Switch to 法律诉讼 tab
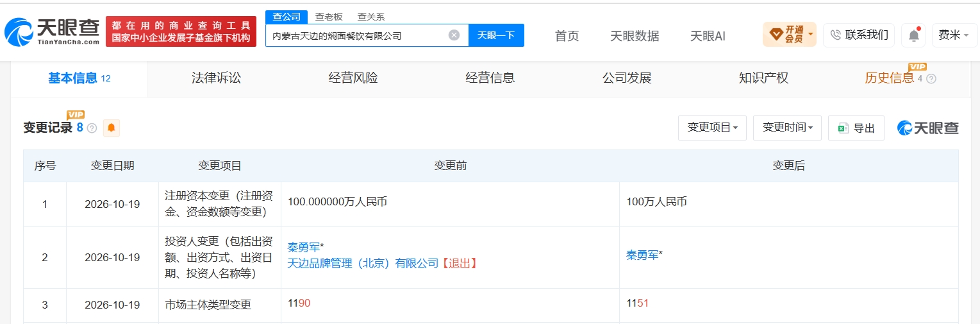980x324 pixels. 216,78
